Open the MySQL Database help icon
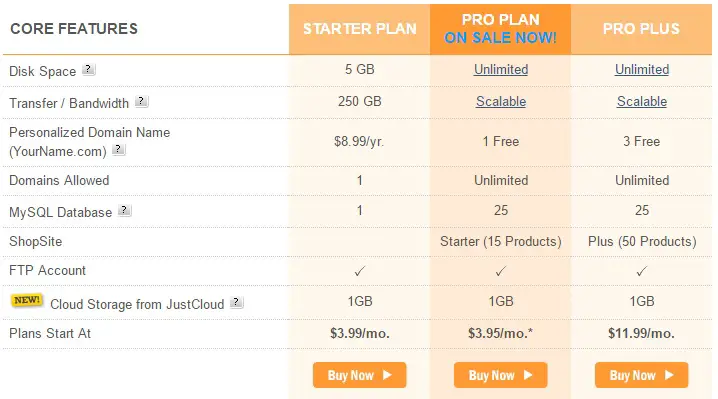This screenshot has height=399, width=718. coord(125,211)
